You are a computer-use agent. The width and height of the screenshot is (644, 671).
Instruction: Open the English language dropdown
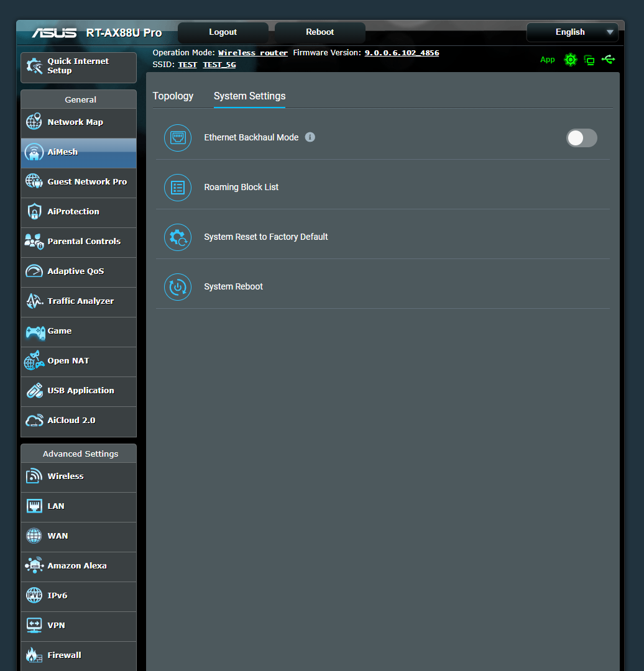(572, 32)
